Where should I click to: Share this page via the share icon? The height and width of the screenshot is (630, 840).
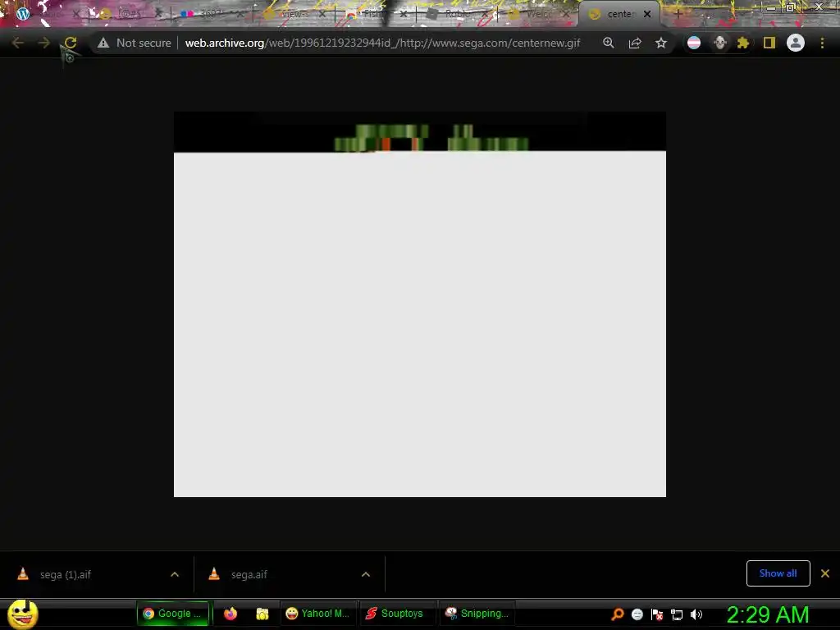tap(635, 43)
